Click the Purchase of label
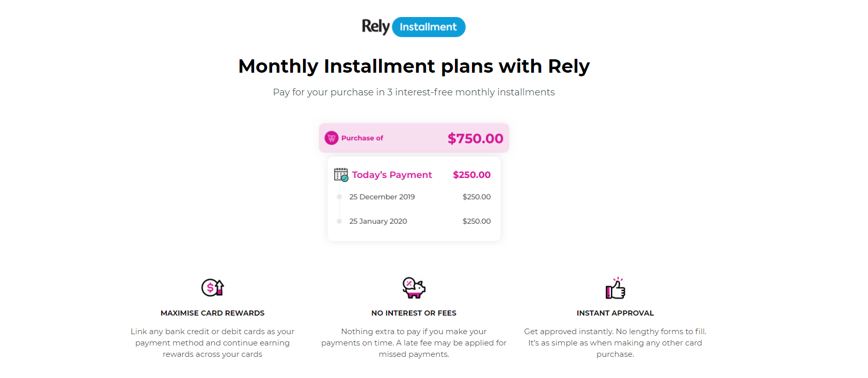 pos(362,138)
